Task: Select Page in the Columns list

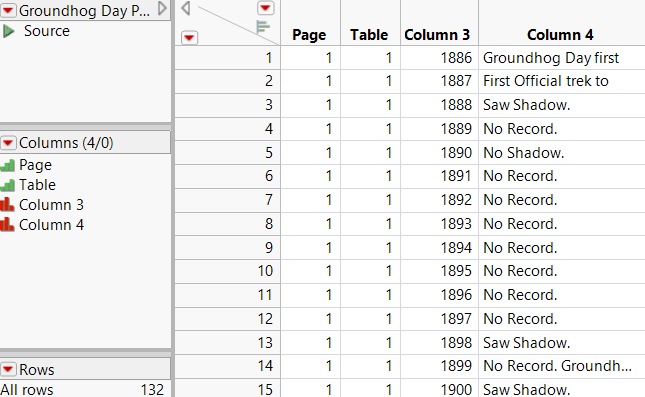Action: pyautogui.click(x=35, y=165)
